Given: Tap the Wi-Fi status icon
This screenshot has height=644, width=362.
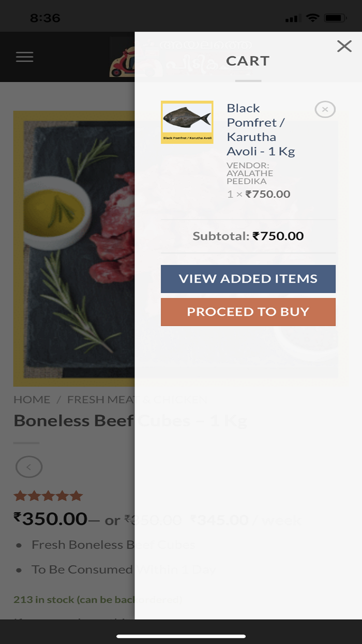Looking at the screenshot, I should (312, 18).
